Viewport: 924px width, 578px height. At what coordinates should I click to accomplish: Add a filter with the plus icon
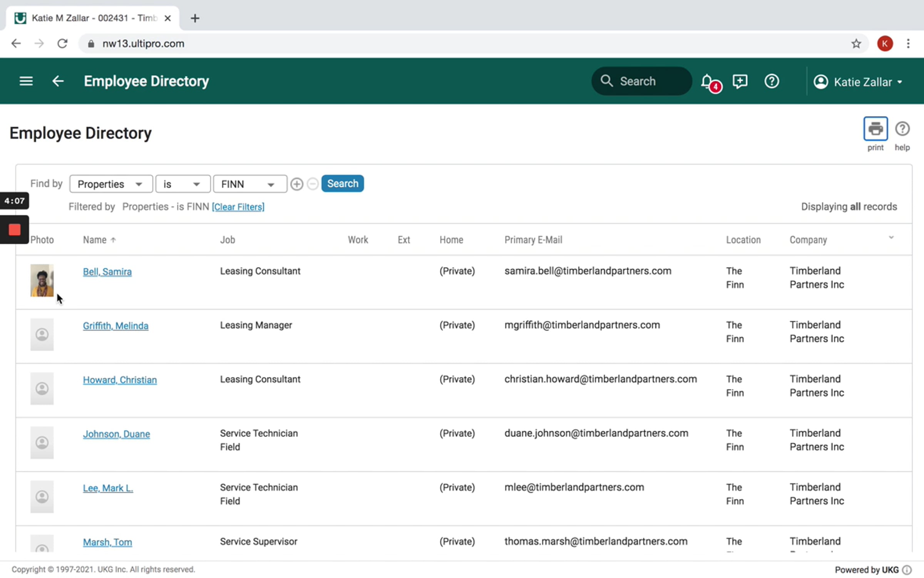(x=296, y=184)
